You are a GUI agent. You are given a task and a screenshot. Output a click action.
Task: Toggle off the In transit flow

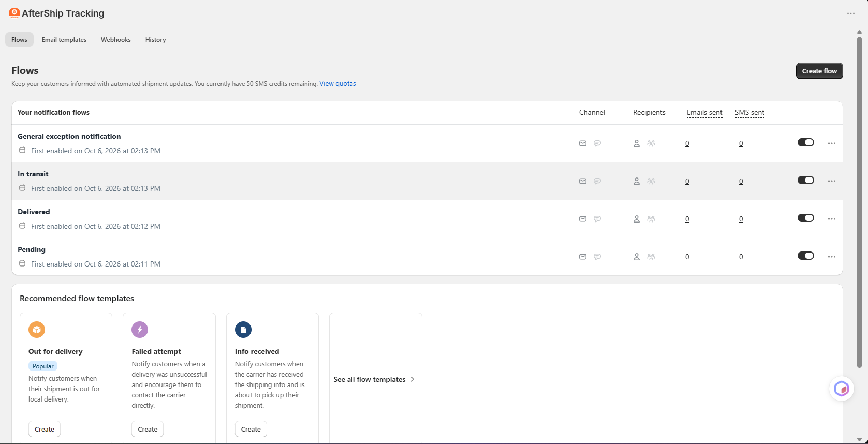806,180
